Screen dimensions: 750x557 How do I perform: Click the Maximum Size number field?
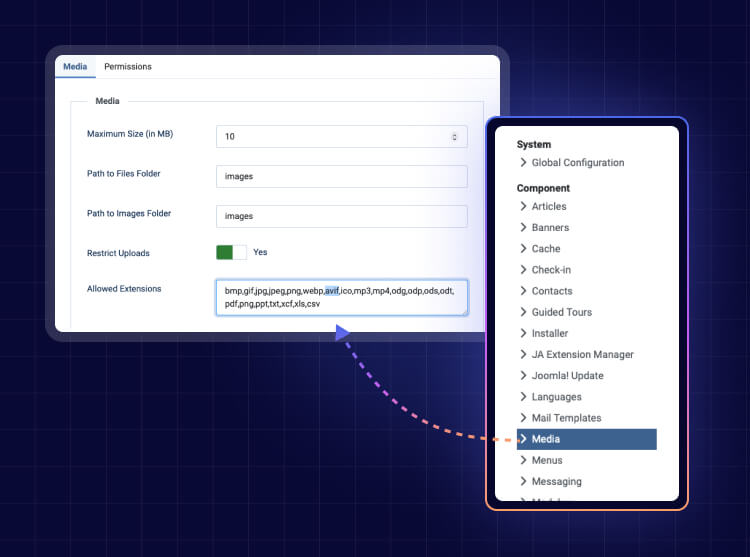pyautogui.click(x=342, y=136)
